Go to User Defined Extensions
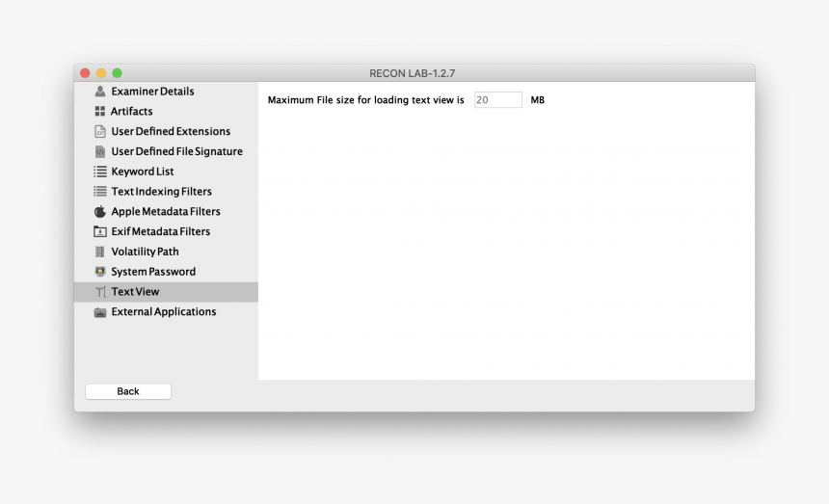The height and width of the screenshot is (504, 829). pos(166,132)
